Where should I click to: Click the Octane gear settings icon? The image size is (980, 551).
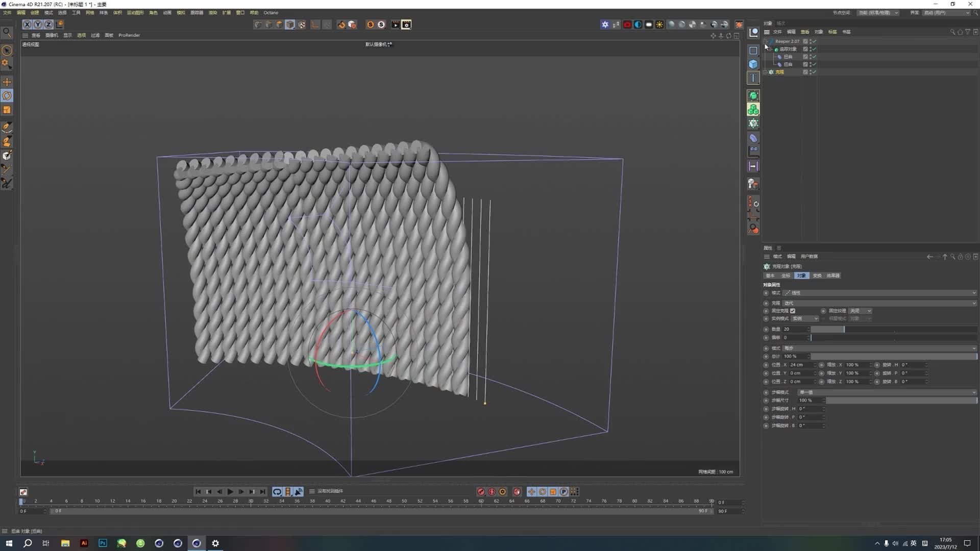coord(605,24)
